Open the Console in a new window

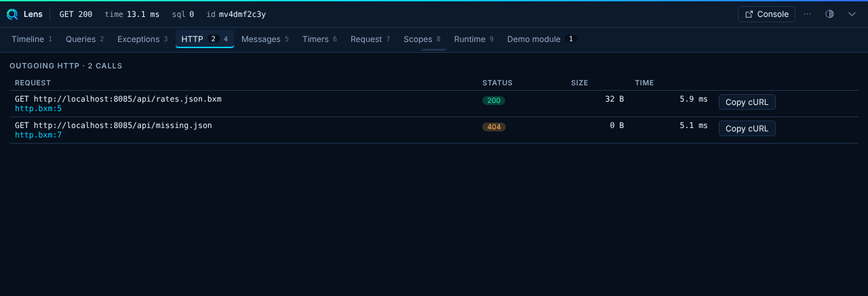point(766,14)
